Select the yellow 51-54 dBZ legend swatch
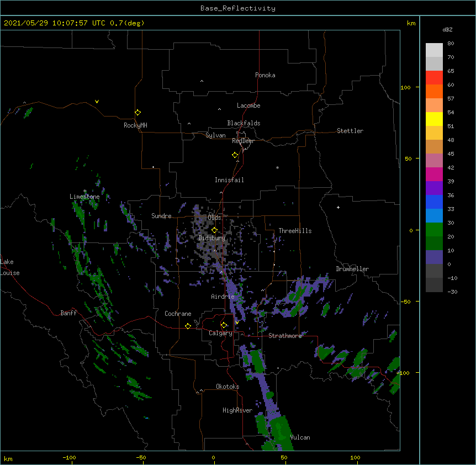Viewport: 476px width, 465px height. (x=434, y=119)
